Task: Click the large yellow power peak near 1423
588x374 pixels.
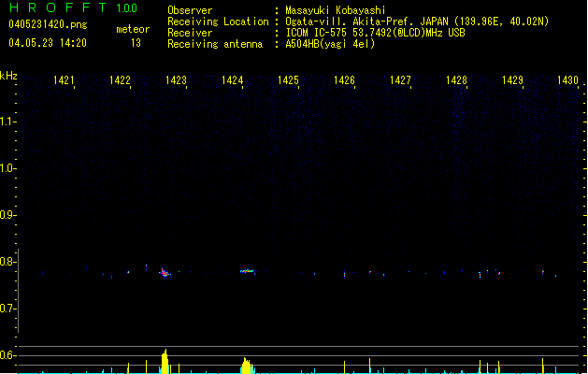Action: click(x=165, y=362)
